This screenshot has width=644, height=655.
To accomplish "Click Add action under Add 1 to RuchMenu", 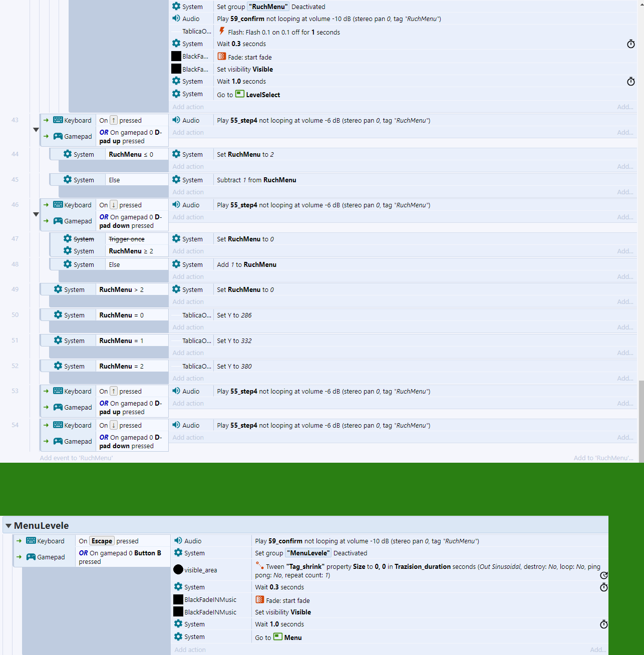I will [x=188, y=276].
